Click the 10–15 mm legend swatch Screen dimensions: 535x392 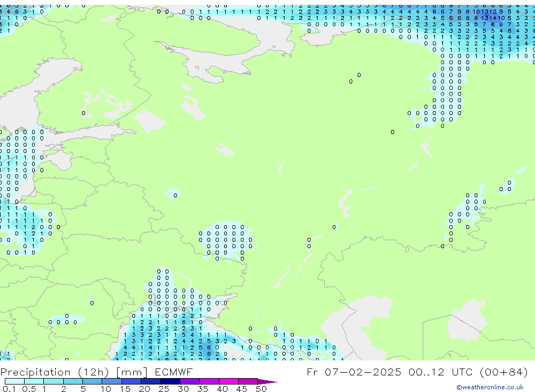[x=112, y=381]
